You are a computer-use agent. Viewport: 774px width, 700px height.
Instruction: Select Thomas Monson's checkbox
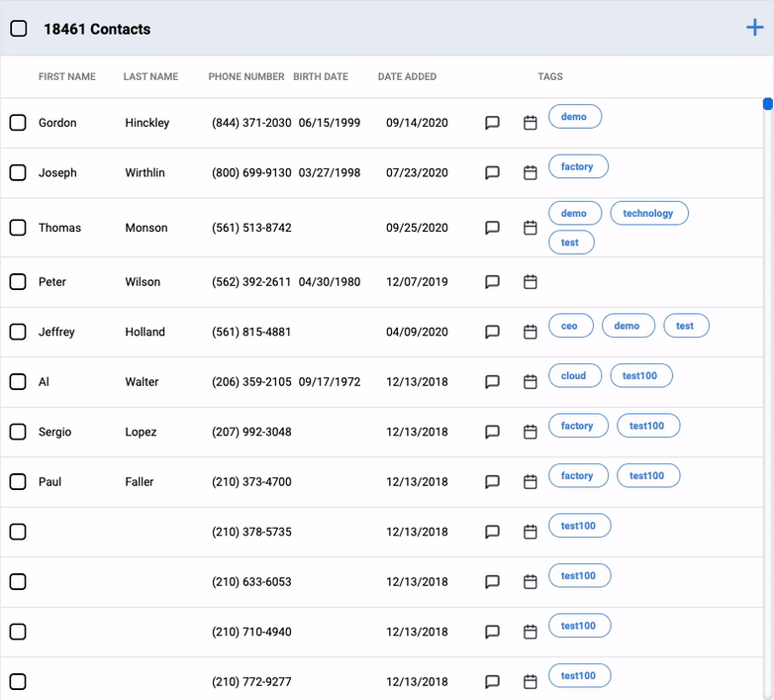click(18, 228)
